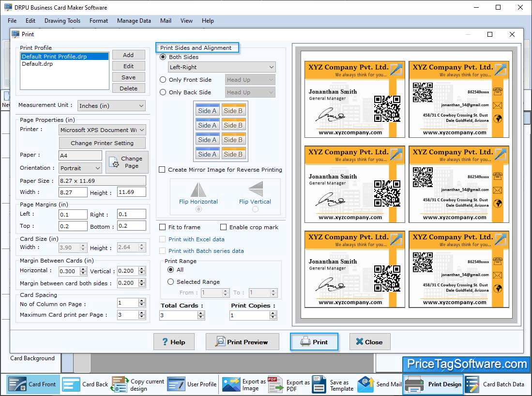
Task: Select the All print range radio button
Action: point(171,270)
